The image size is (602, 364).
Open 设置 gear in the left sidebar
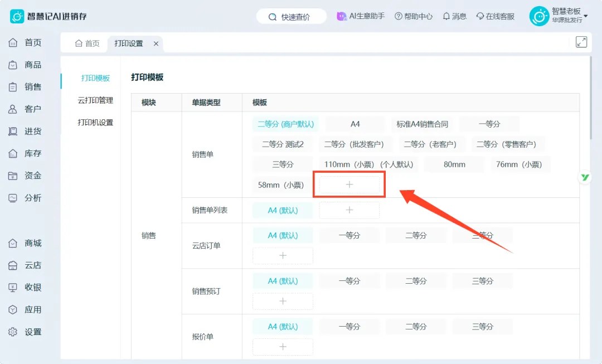coord(25,332)
